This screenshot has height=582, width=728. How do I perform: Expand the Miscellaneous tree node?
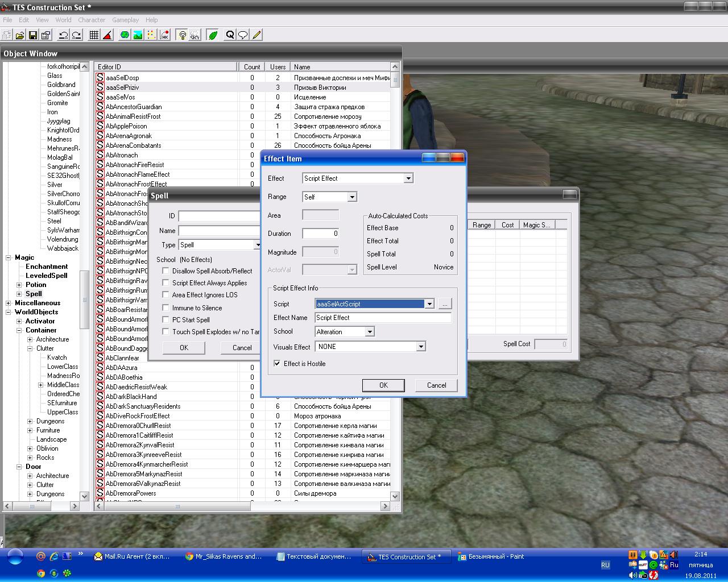pyautogui.click(x=9, y=303)
